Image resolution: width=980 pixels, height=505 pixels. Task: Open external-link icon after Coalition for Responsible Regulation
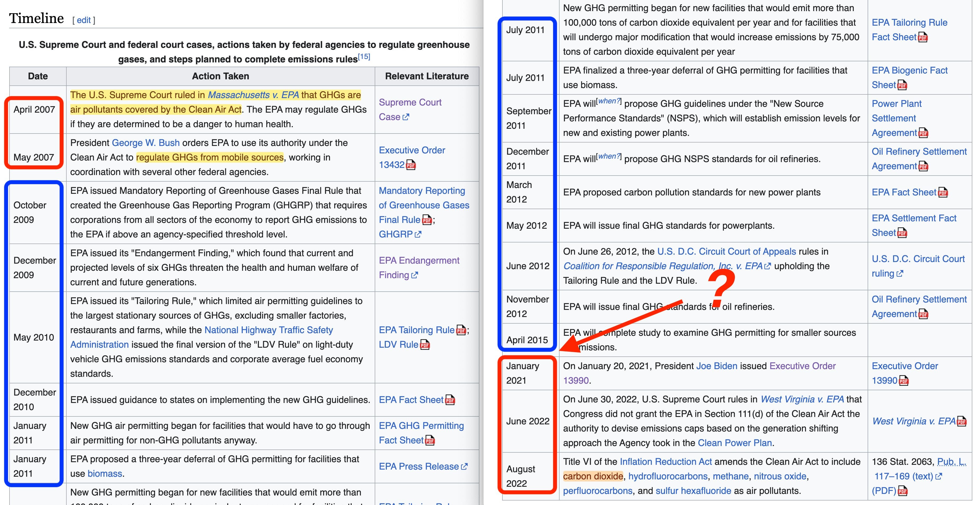coord(768,266)
